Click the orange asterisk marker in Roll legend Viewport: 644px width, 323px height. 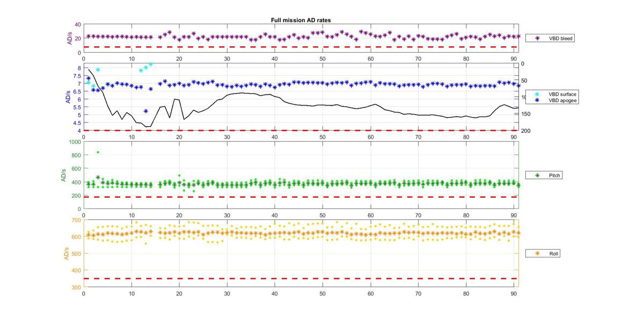coord(537,253)
